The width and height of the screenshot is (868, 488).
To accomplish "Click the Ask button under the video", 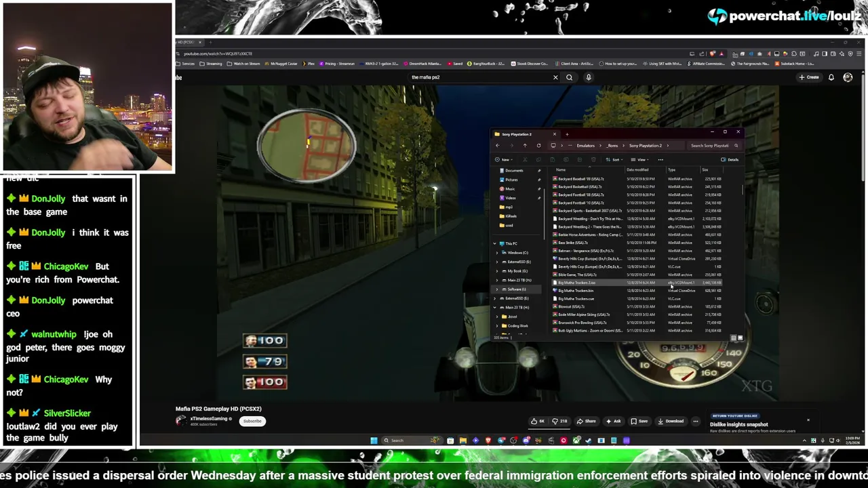I will click(613, 421).
